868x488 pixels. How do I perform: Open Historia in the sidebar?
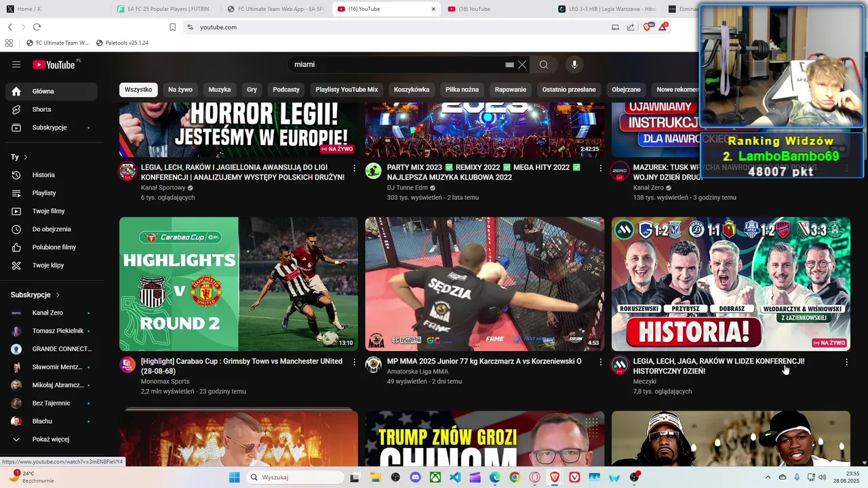point(53,175)
